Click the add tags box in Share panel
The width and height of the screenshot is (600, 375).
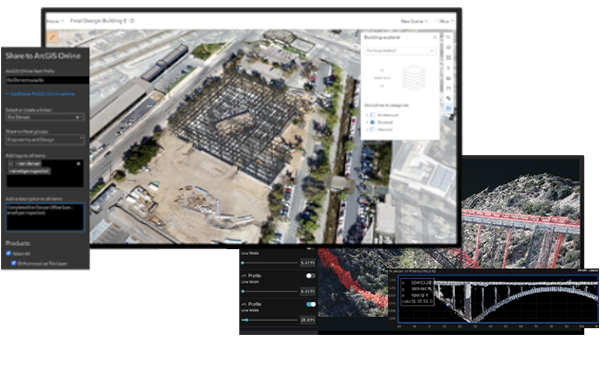[45, 173]
